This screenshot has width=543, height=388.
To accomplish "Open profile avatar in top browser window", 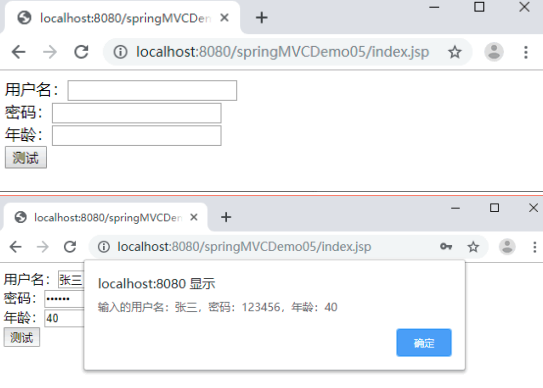I will tap(493, 52).
